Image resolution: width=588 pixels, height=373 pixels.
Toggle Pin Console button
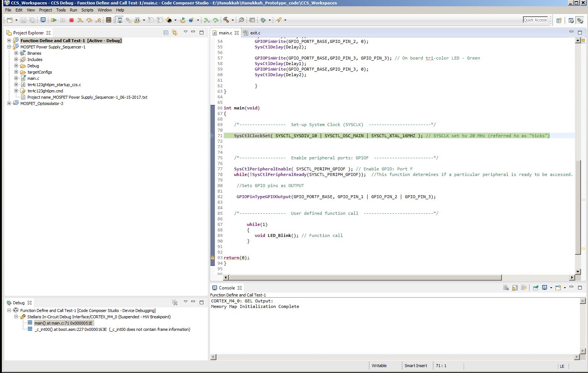(535, 288)
